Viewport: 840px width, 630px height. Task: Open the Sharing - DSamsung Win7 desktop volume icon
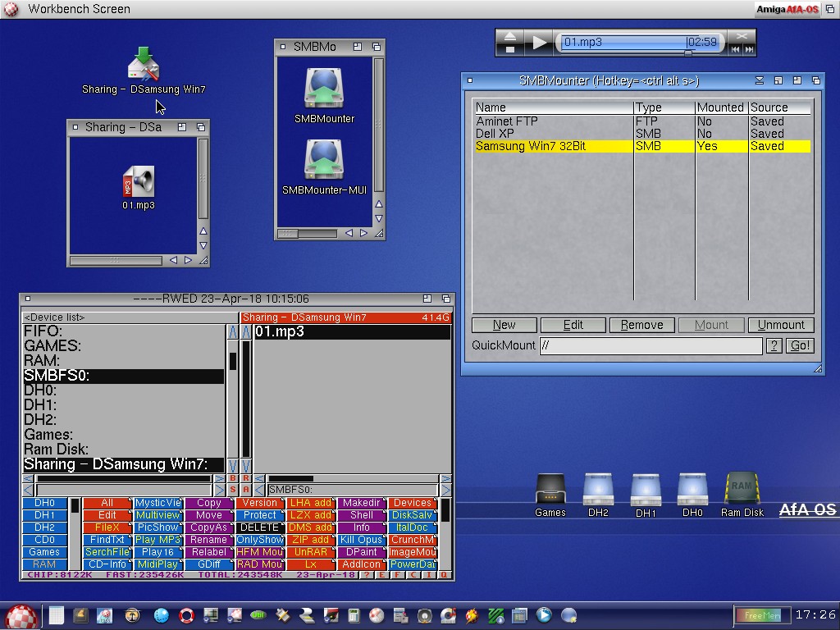(144, 66)
